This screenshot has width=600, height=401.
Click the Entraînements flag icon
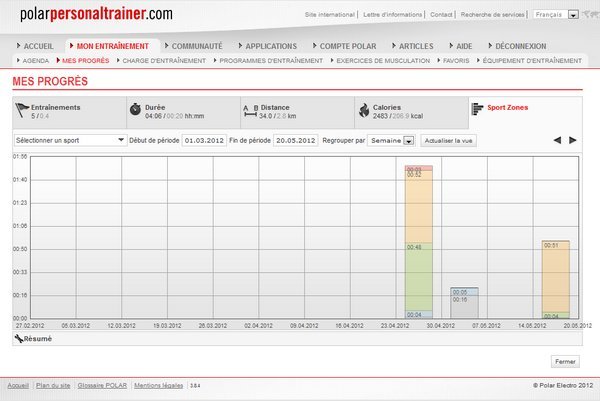tap(22, 110)
